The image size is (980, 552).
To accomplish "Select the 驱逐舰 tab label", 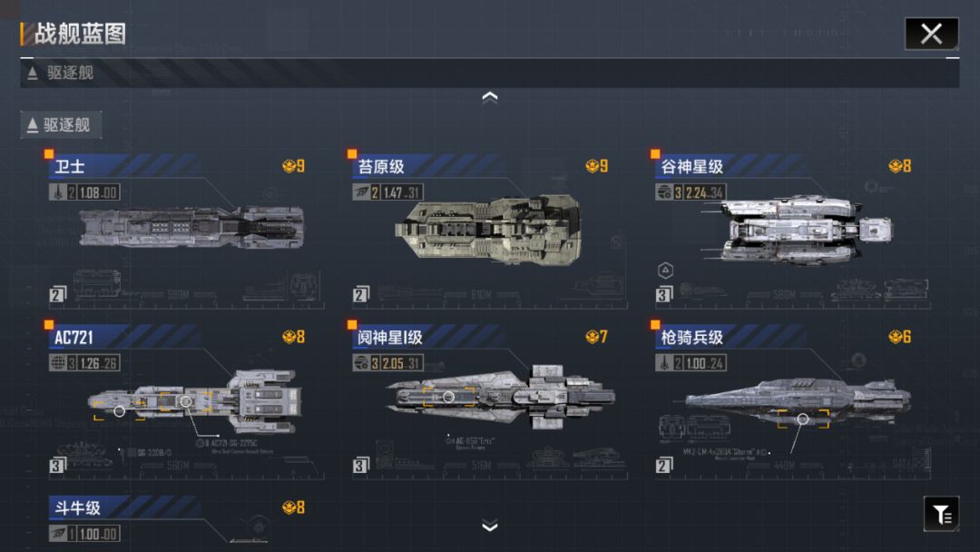I will click(62, 125).
